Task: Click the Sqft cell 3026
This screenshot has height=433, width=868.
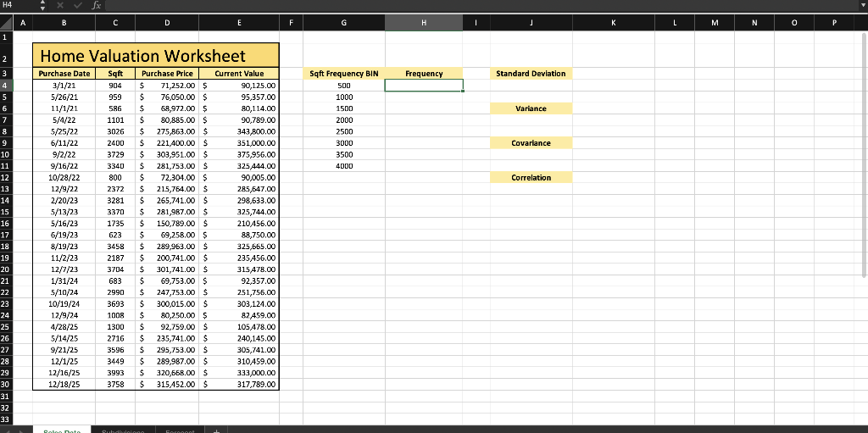Action: click(115, 132)
